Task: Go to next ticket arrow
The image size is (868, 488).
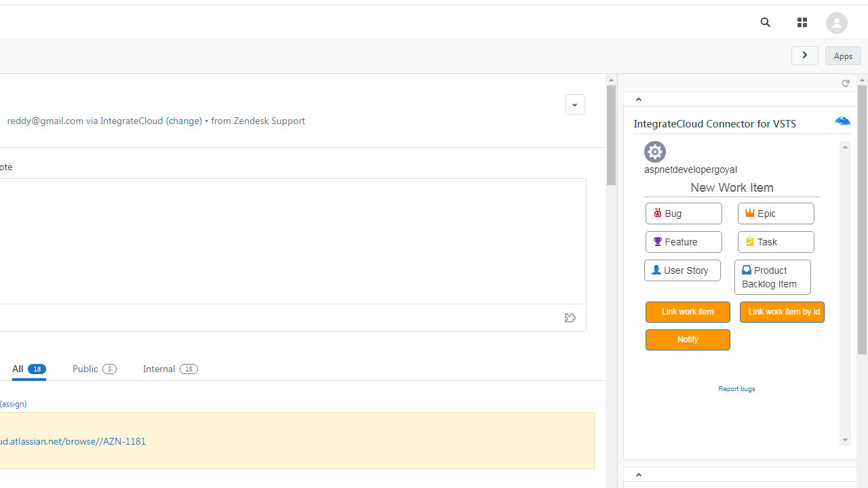Action: click(805, 56)
